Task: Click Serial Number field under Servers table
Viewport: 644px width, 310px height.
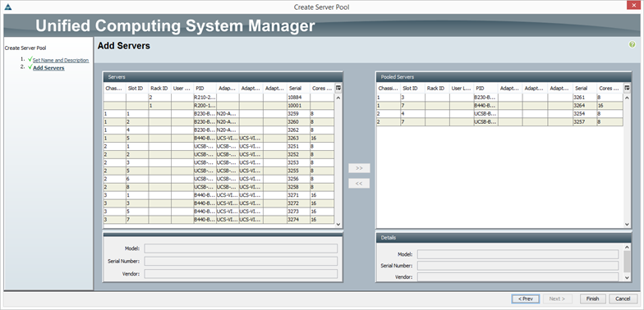Action: [241, 261]
